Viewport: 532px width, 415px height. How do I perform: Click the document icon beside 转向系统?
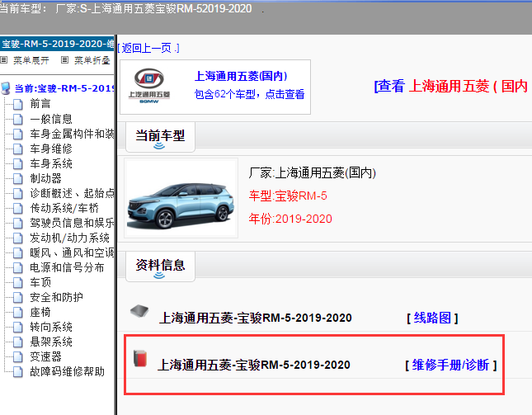click(18, 327)
